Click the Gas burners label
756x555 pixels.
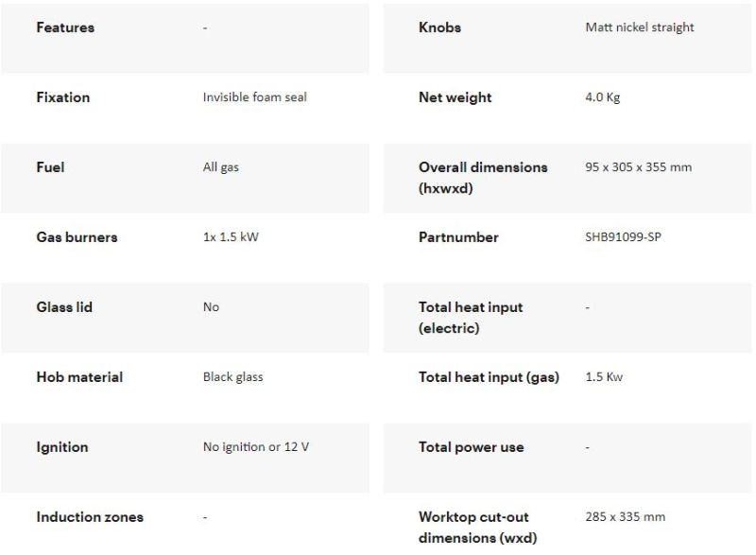[x=77, y=237]
